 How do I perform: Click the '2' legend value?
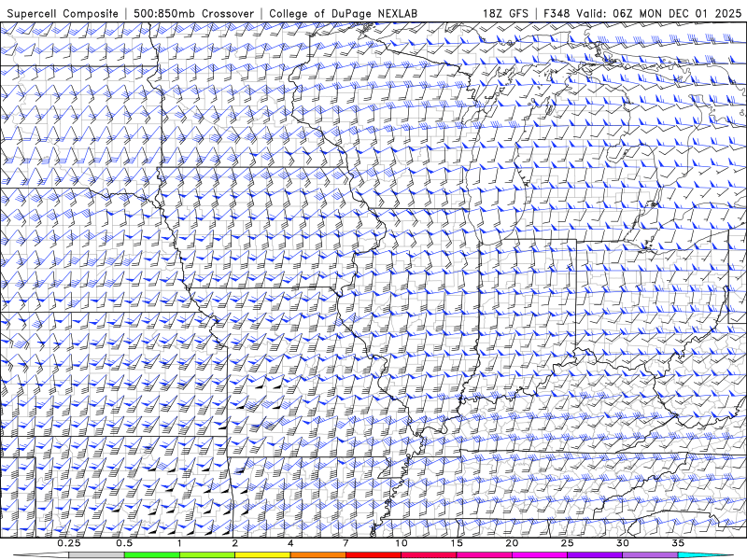coord(235,543)
